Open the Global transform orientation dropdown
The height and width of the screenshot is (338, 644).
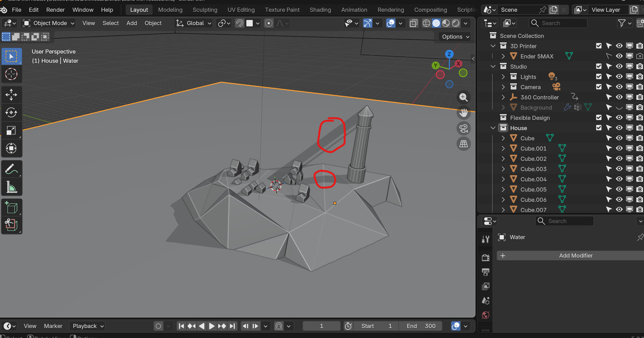194,23
